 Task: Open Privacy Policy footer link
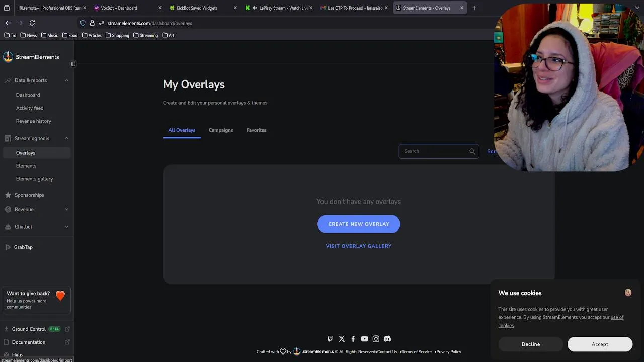(x=449, y=352)
